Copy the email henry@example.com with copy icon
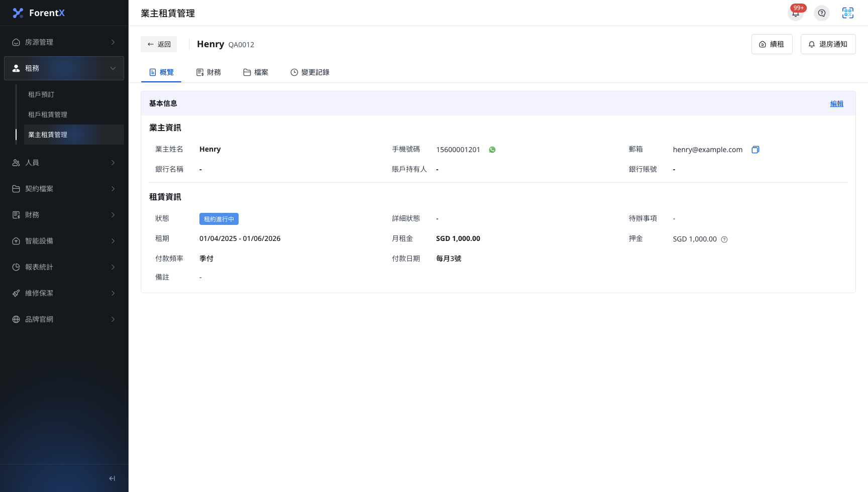The height and width of the screenshot is (492, 868). pyautogui.click(x=755, y=150)
